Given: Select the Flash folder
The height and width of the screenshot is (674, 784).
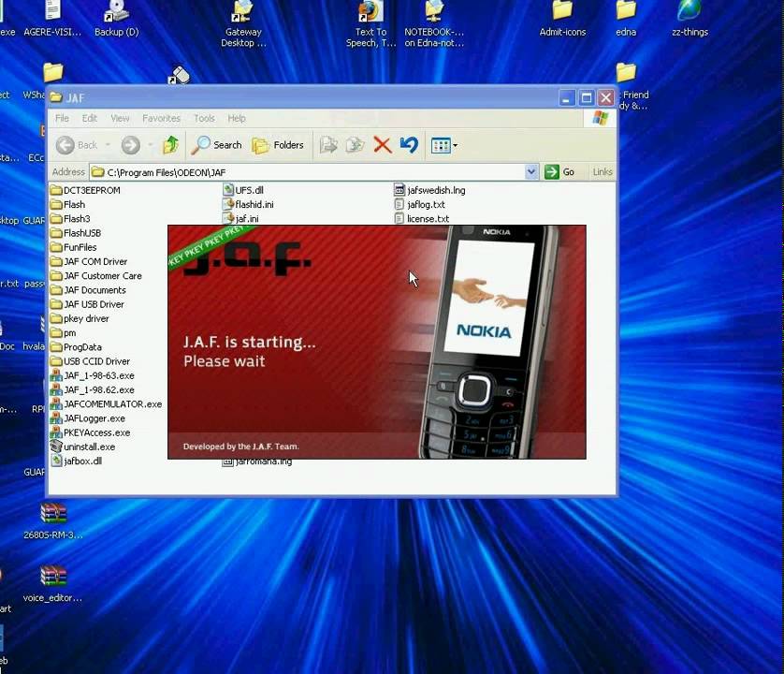Looking at the screenshot, I should click(67, 204).
